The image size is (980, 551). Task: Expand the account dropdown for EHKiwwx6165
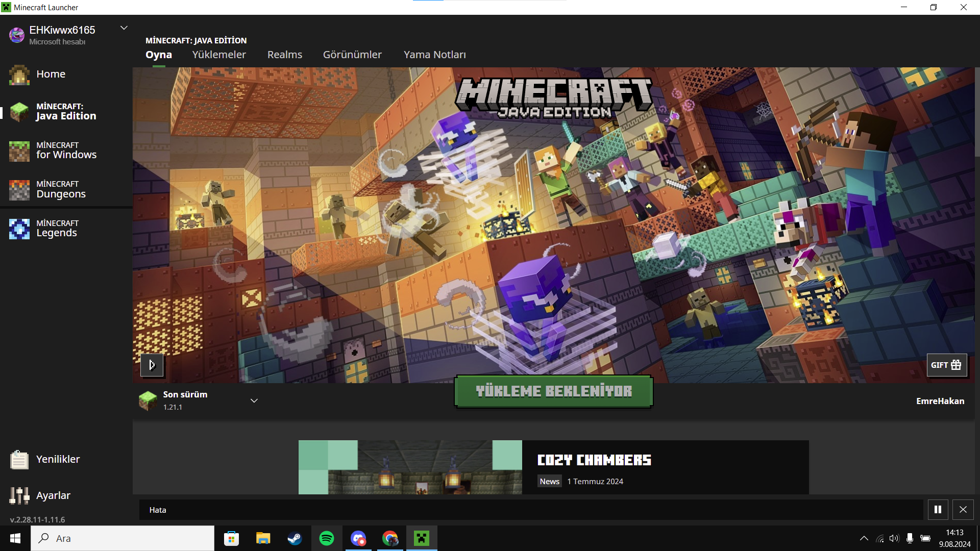click(124, 28)
